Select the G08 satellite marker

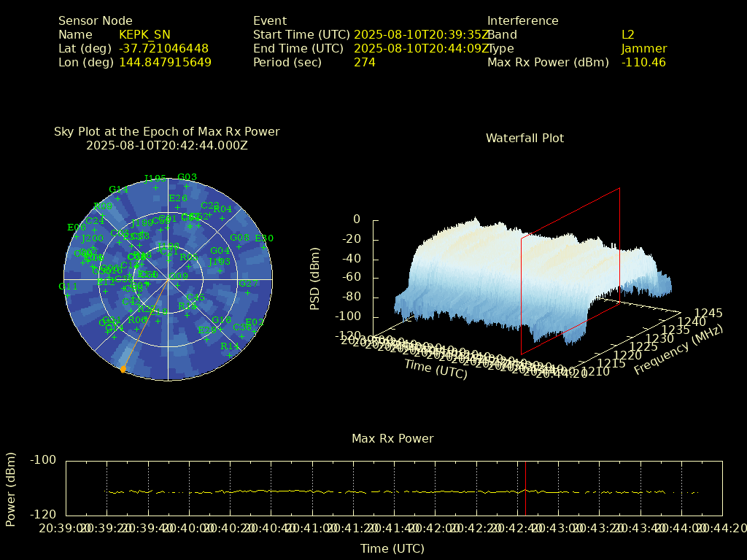coord(239,238)
